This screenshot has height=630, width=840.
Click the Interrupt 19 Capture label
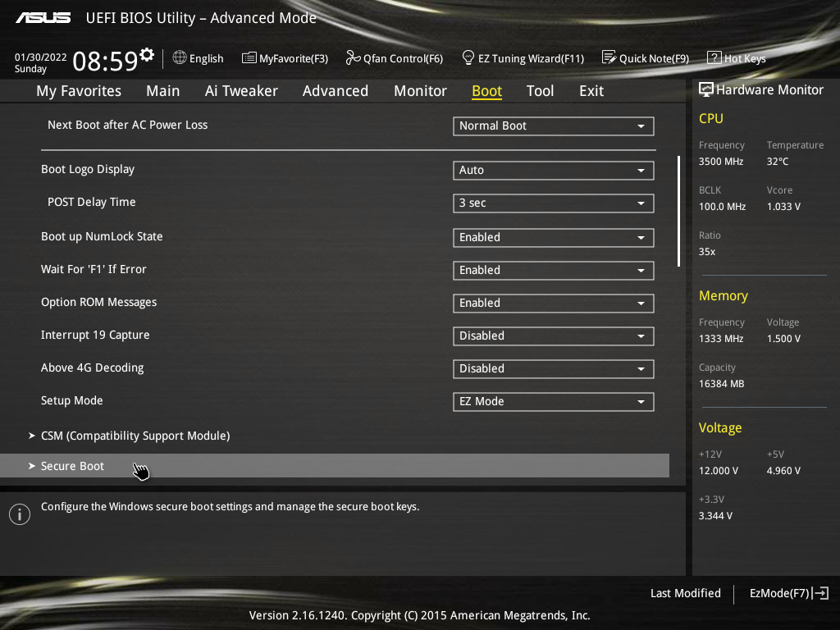tap(95, 335)
